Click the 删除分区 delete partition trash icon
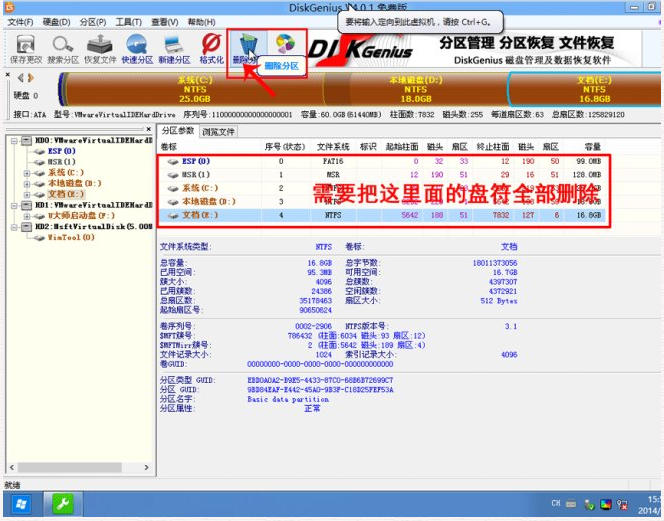The width and height of the screenshot is (664, 521). pyautogui.click(x=247, y=48)
